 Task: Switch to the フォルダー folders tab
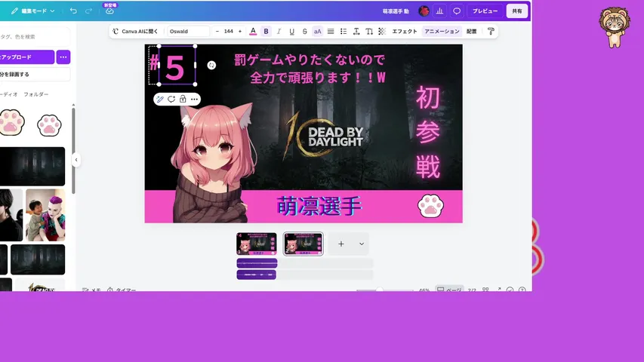pos(35,94)
